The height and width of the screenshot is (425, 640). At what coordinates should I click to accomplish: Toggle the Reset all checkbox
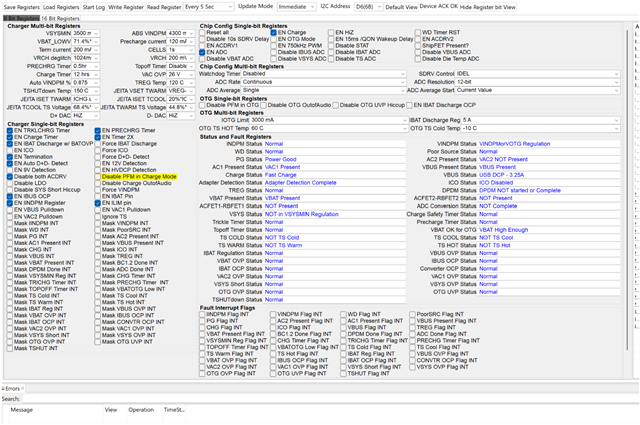tap(202, 32)
